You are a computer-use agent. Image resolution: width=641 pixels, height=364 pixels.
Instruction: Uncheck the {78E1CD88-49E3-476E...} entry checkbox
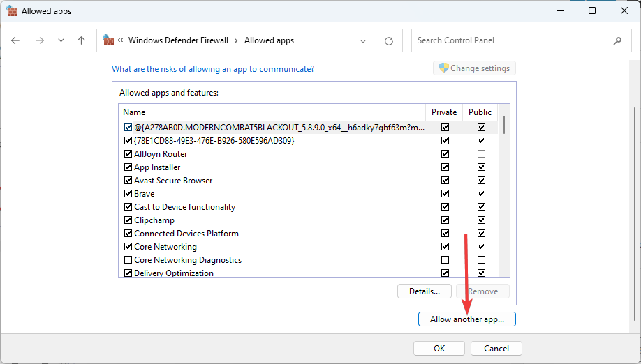click(x=128, y=141)
